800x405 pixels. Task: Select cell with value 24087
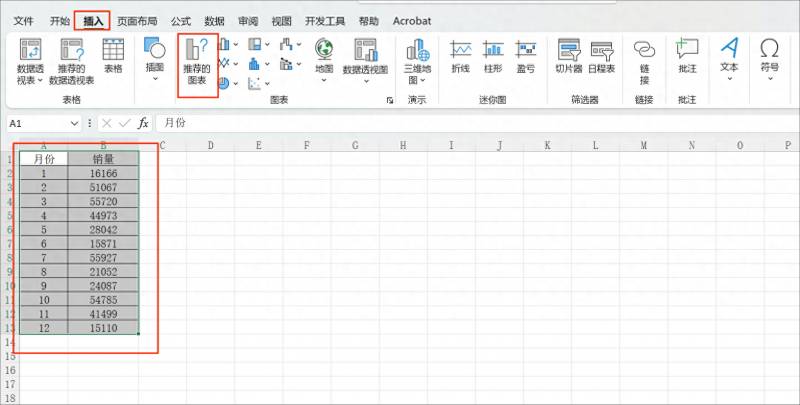(x=103, y=286)
